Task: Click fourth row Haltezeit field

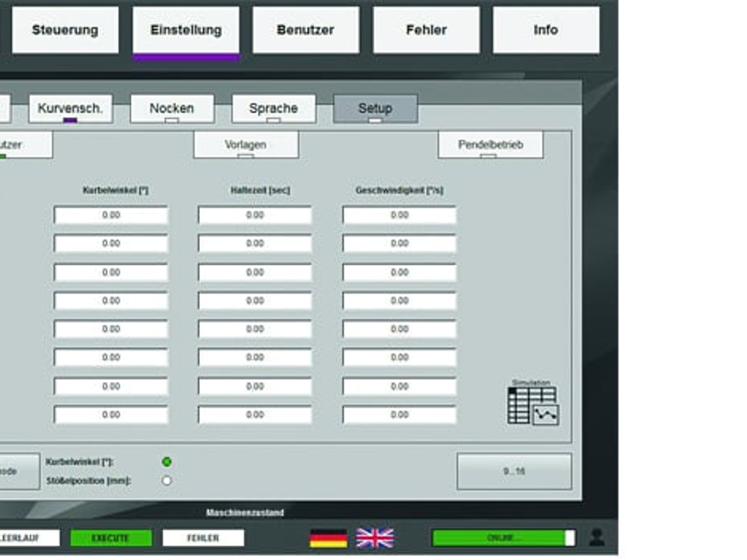Action: 255,301
